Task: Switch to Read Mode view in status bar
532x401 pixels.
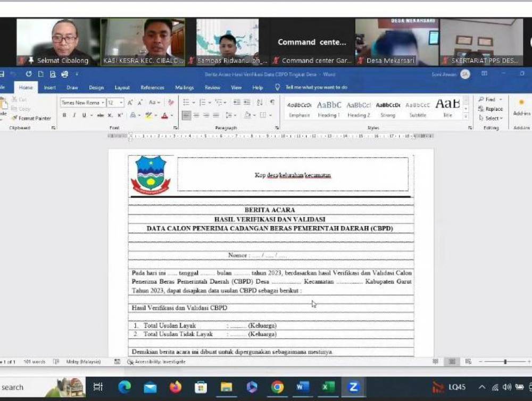Action: tap(436, 362)
